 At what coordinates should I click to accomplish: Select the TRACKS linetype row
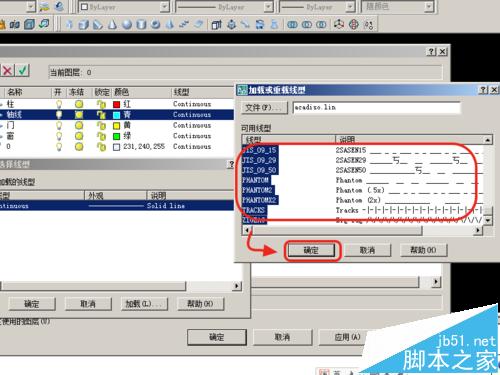pyautogui.click(x=362, y=210)
